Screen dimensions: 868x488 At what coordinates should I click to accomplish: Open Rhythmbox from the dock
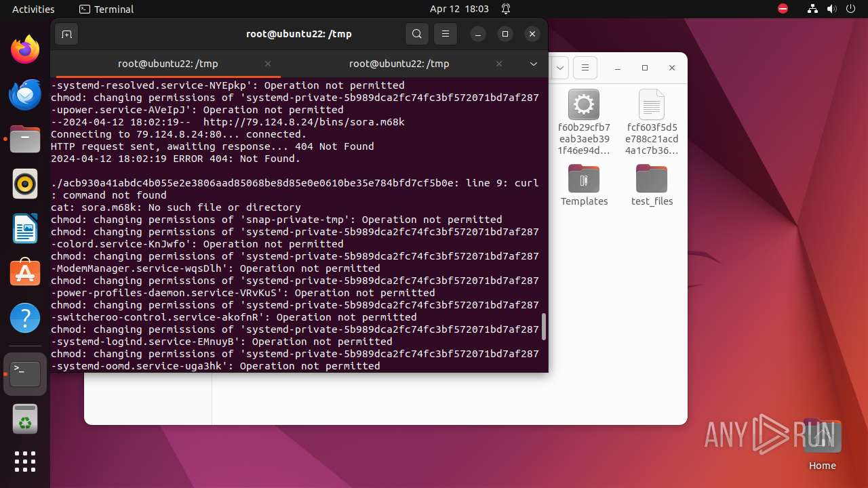click(x=25, y=184)
